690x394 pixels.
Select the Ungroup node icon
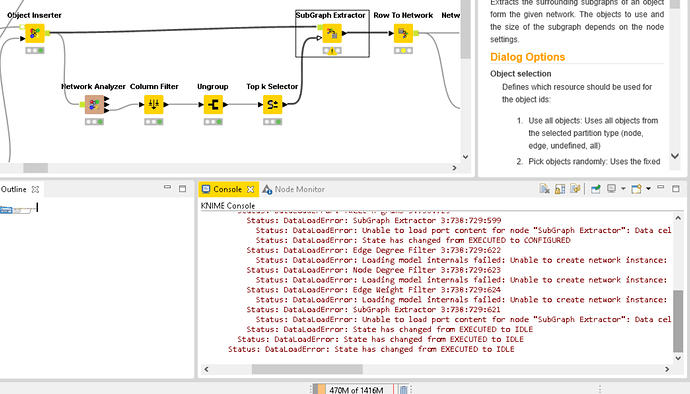(x=213, y=105)
